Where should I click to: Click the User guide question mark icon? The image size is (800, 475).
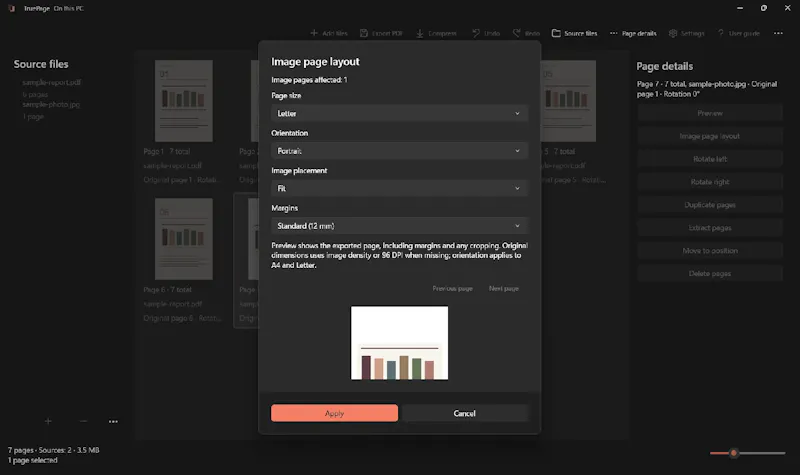tap(721, 33)
